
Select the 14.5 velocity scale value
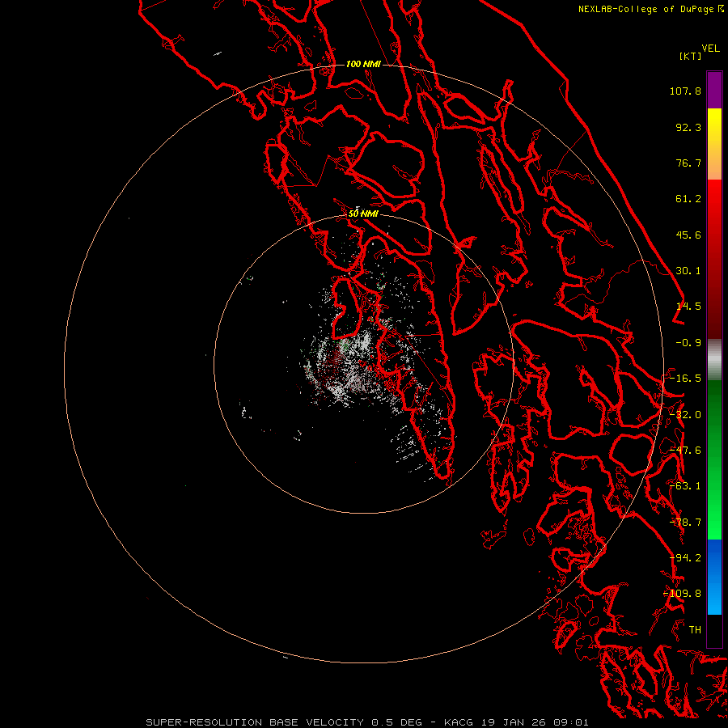pos(688,307)
